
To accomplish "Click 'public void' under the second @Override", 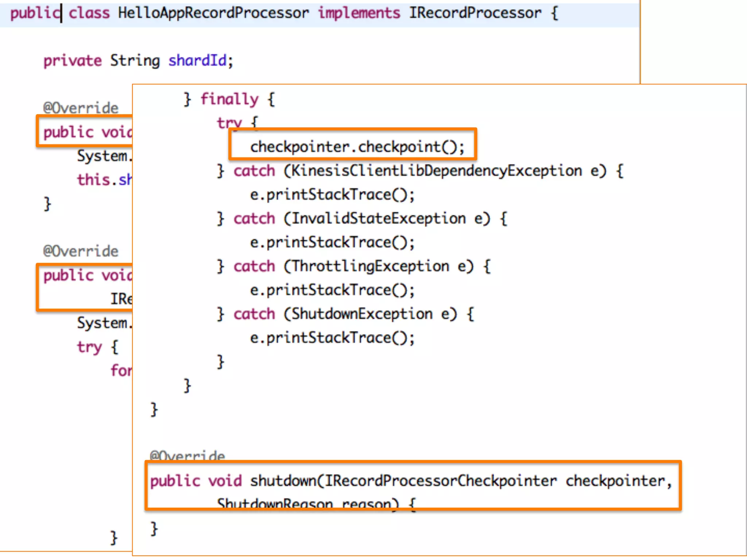I will tap(88, 275).
